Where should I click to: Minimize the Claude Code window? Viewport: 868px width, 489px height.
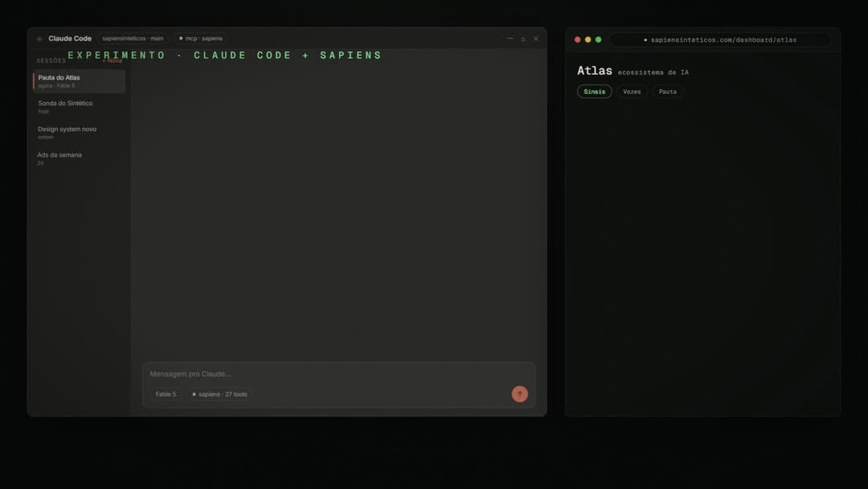(510, 39)
